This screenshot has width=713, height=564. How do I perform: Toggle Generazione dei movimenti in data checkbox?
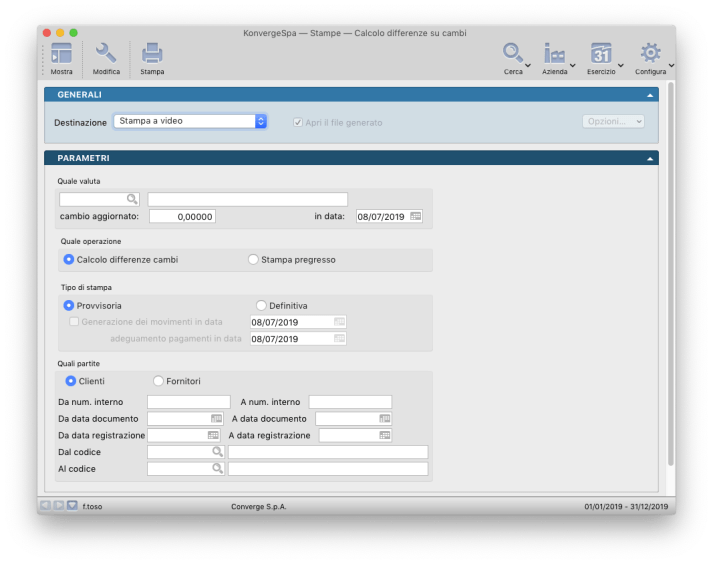point(74,322)
